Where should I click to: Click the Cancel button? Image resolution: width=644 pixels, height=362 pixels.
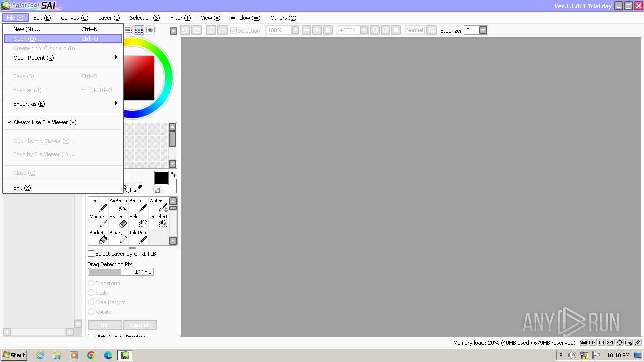pos(139,325)
